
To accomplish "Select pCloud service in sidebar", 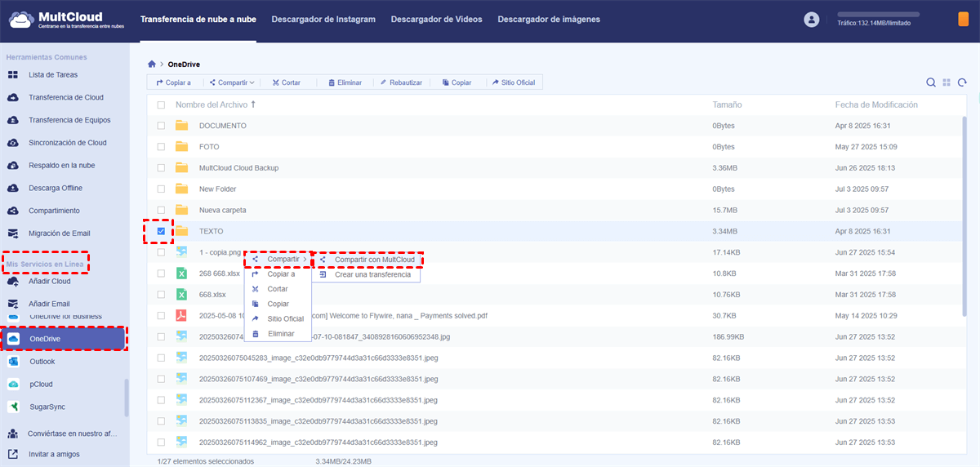I will pos(42,385).
